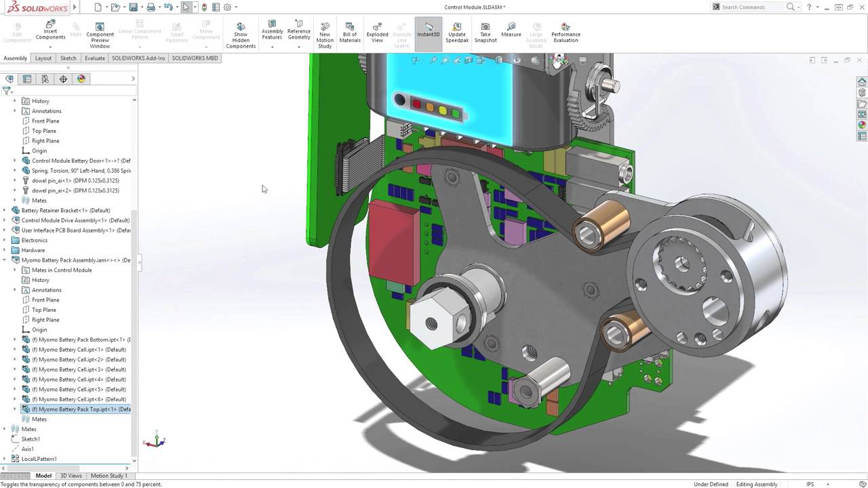Open the DisplayManager color wheel tab

81,79
